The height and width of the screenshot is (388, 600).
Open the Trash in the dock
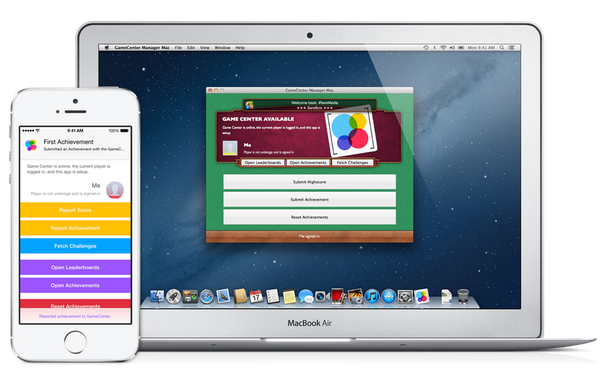(x=463, y=296)
